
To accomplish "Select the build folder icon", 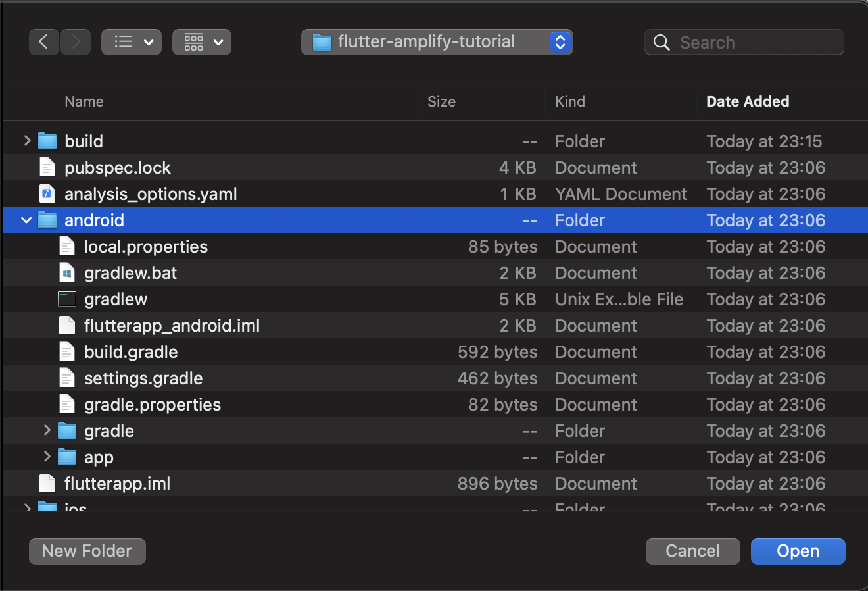I will click(47, 141).
